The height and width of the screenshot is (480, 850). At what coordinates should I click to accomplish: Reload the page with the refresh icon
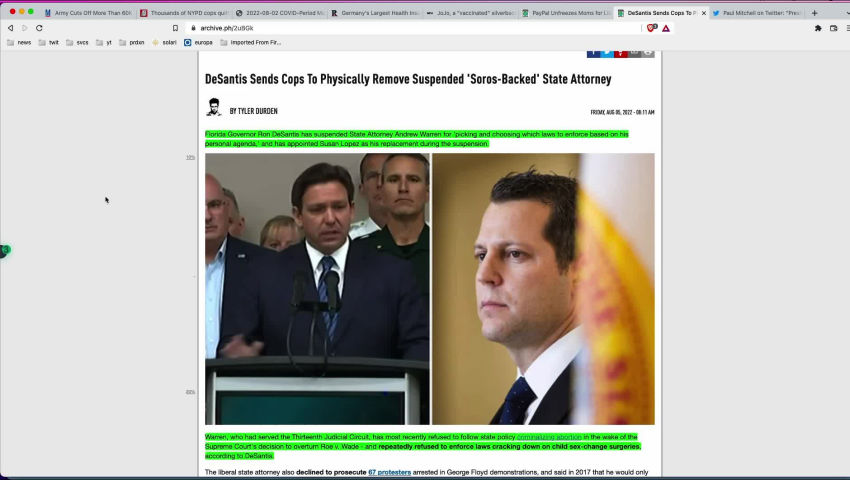coord(39,28)
